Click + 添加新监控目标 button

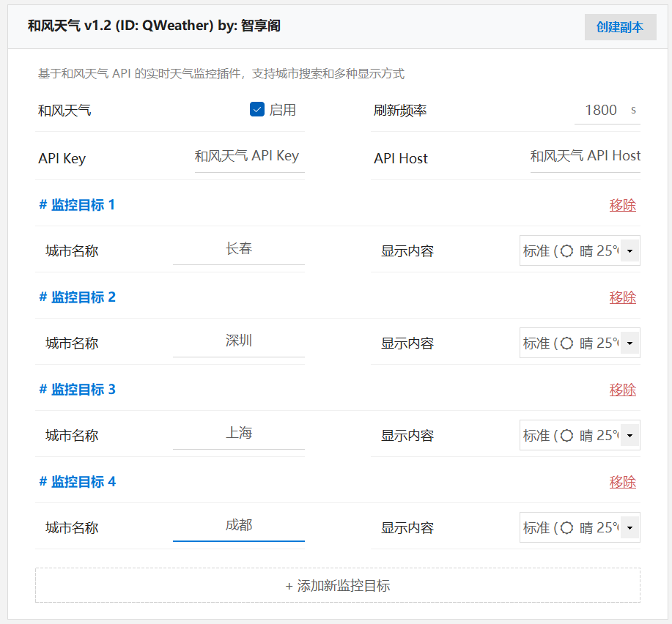click(337, 586)
